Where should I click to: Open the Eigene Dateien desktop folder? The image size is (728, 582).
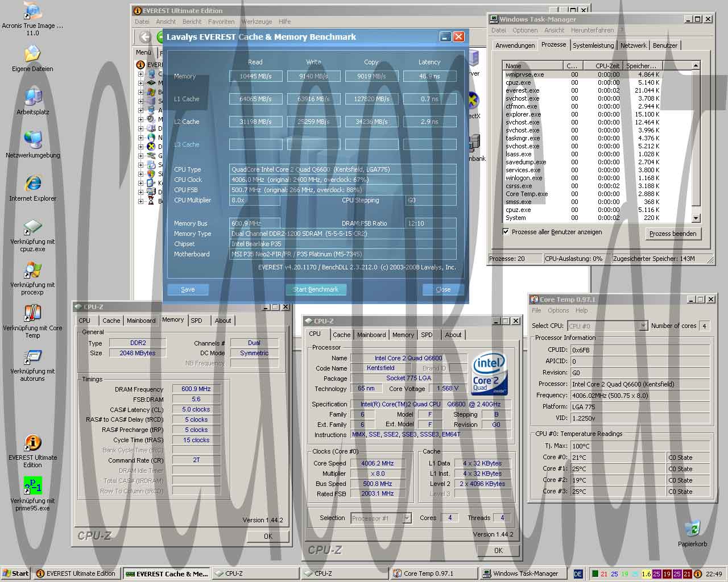click(32, 55)
